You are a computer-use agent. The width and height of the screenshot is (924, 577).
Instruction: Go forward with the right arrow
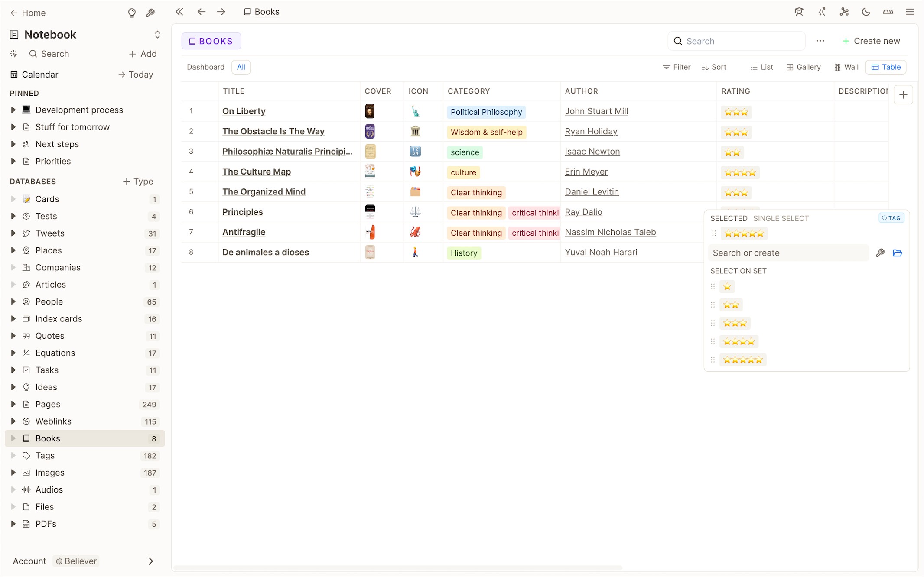[221, 12]
